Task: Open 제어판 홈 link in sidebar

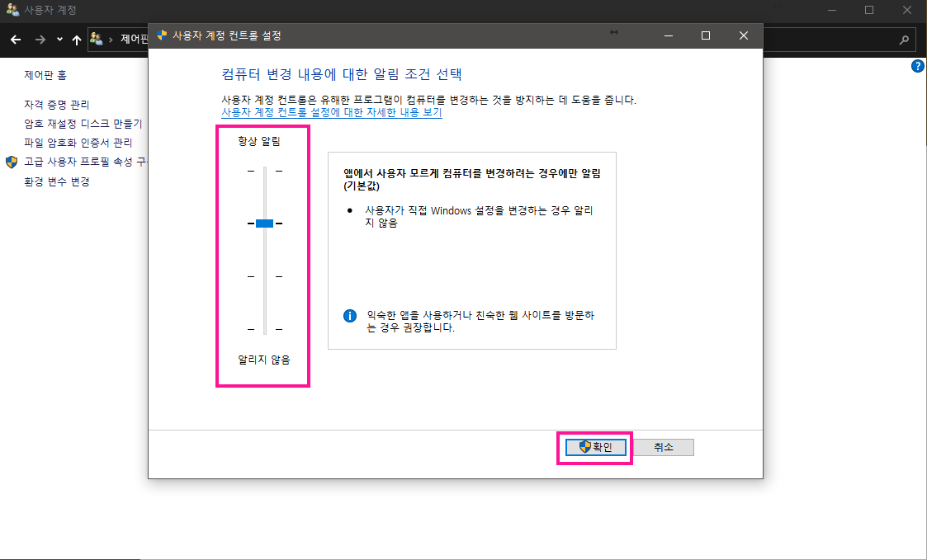Action: tap(45, 75)
